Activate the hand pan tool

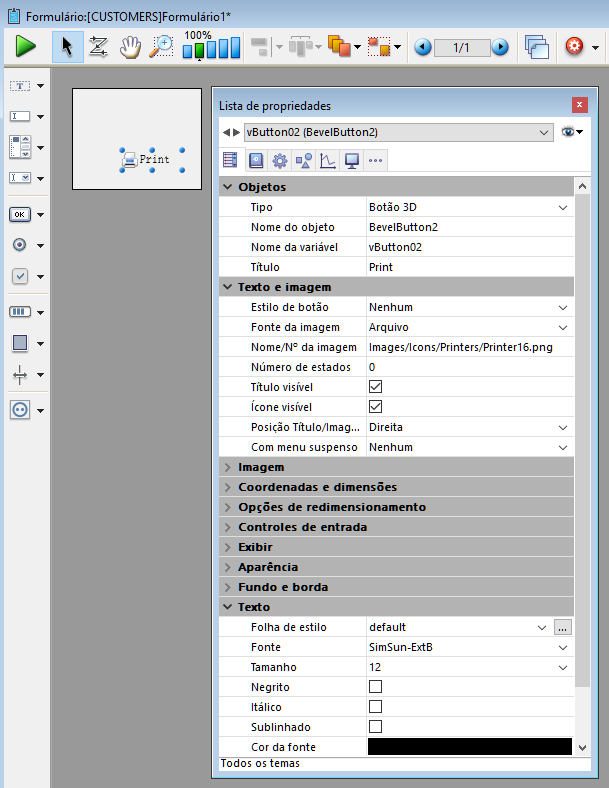pyautogui.click(x=130, y=46)
